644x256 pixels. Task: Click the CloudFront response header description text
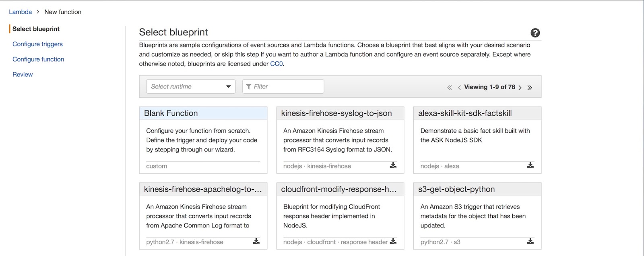332,216
